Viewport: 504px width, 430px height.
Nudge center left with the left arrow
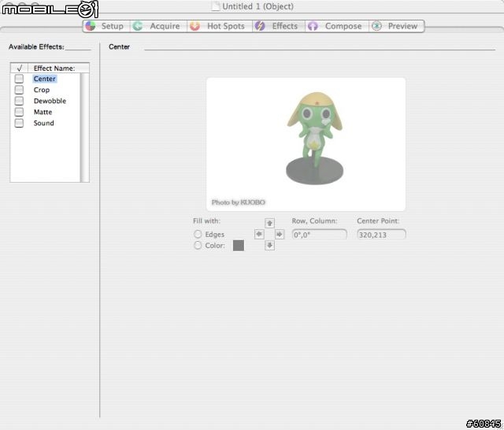259,234
